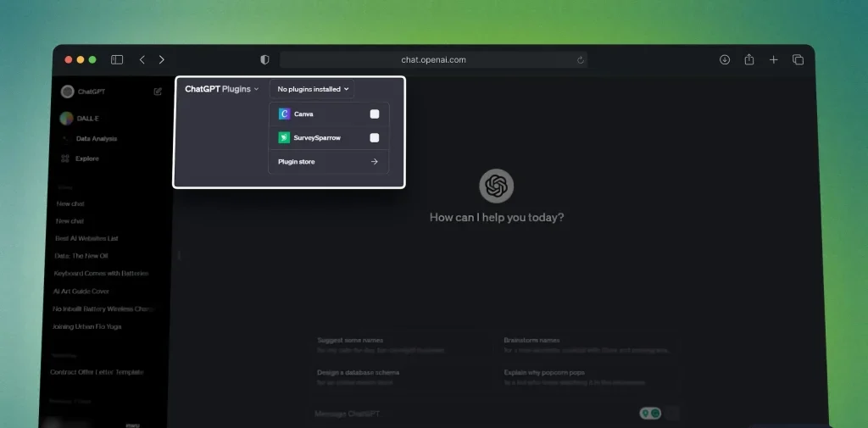Open the Best AI Websites List chat
Image resolution: width=868 pixels, height=428 pixels.
(x=87, y=239)
